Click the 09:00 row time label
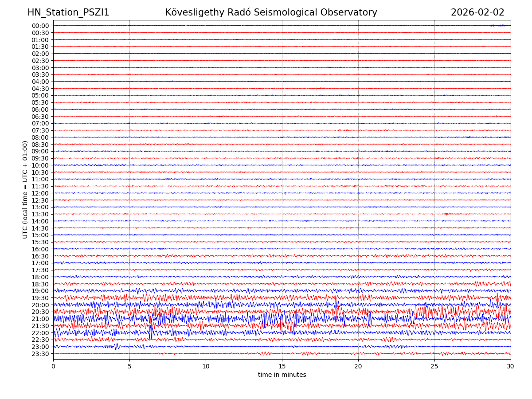Viewport: 532px width, 399px height. (x=40, y=151)
